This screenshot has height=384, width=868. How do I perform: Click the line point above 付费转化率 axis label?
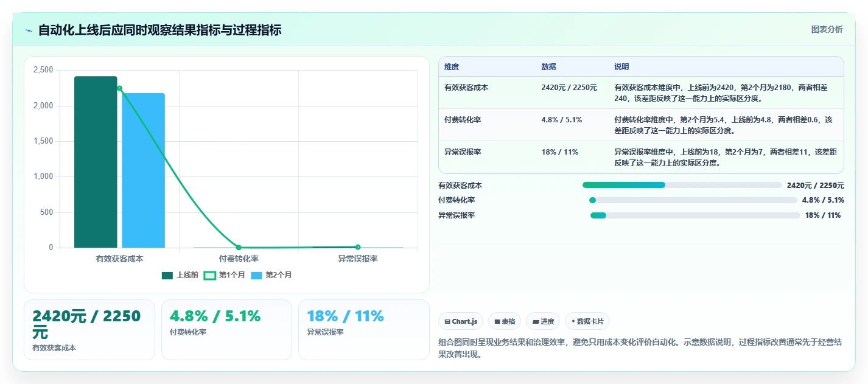coord(239,248)
